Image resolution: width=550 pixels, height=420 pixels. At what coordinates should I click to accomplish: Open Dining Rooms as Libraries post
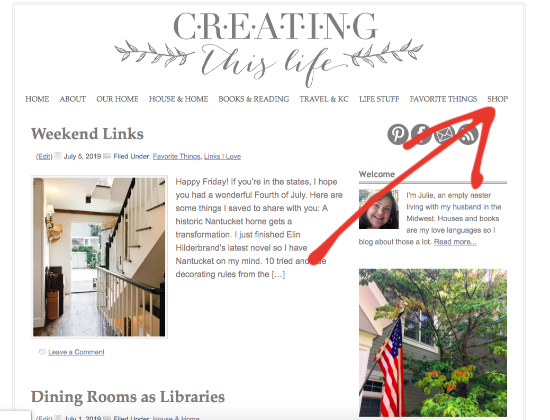coord(128,397)
